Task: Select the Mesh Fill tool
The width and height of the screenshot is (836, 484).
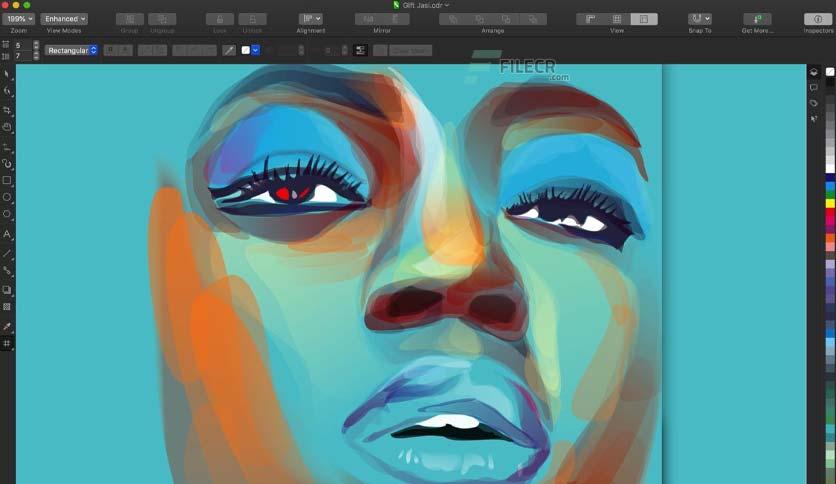Action: [7, 344]
